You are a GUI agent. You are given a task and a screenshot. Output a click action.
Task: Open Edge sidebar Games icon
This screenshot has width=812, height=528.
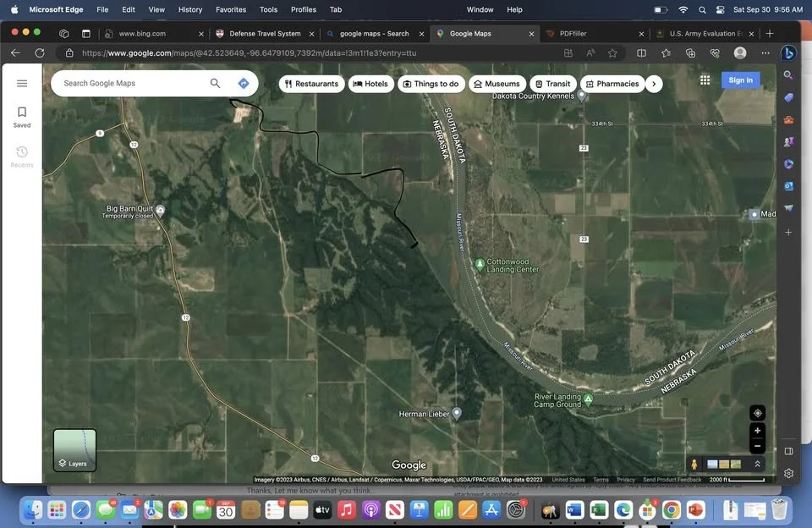pos(788,141)
